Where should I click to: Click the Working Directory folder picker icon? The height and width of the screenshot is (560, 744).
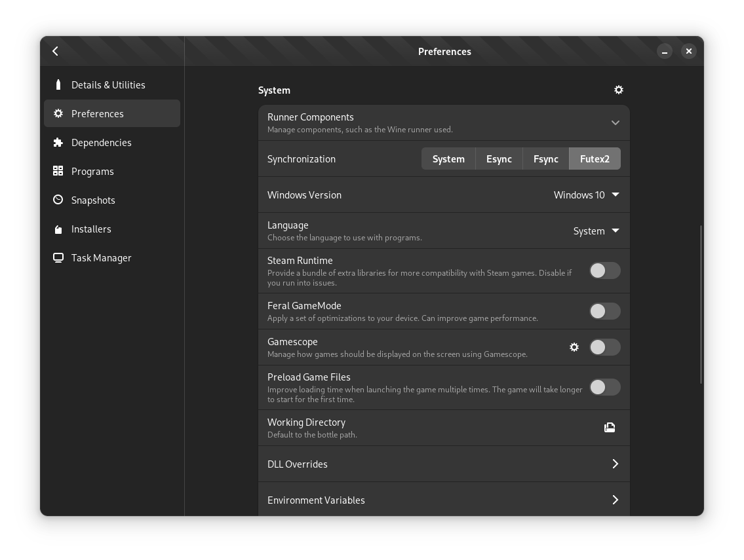click(x=609, y=428)
